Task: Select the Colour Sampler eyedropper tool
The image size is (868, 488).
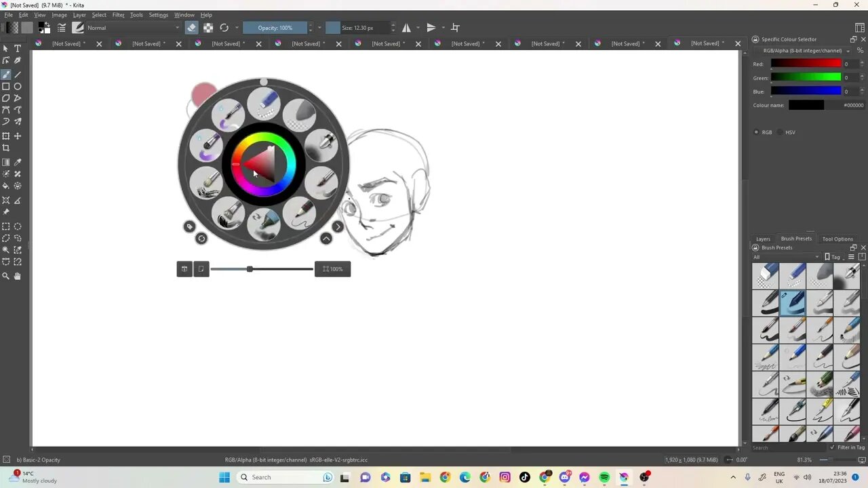Action: click(18, 163)
